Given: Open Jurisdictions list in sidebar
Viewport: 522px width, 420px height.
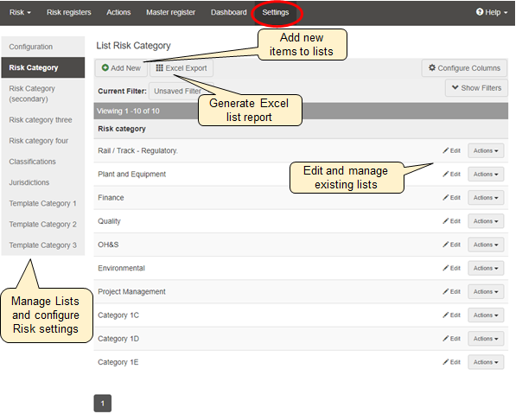Looking at the screenshot, I should (29, 182).
